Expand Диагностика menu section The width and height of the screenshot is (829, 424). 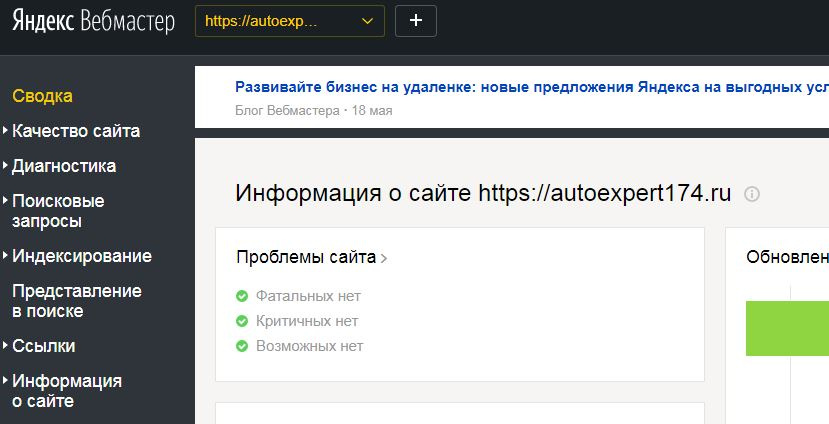[64, 166]
